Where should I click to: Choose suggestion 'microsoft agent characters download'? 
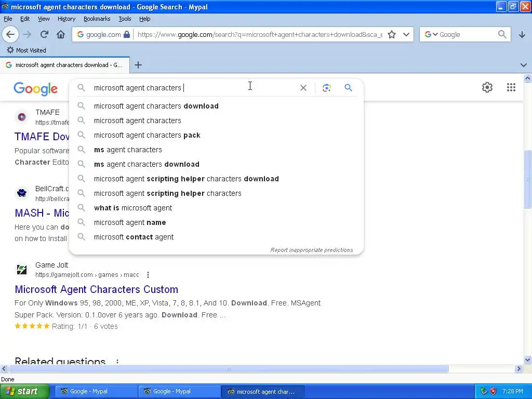click(x=216, y=106)
